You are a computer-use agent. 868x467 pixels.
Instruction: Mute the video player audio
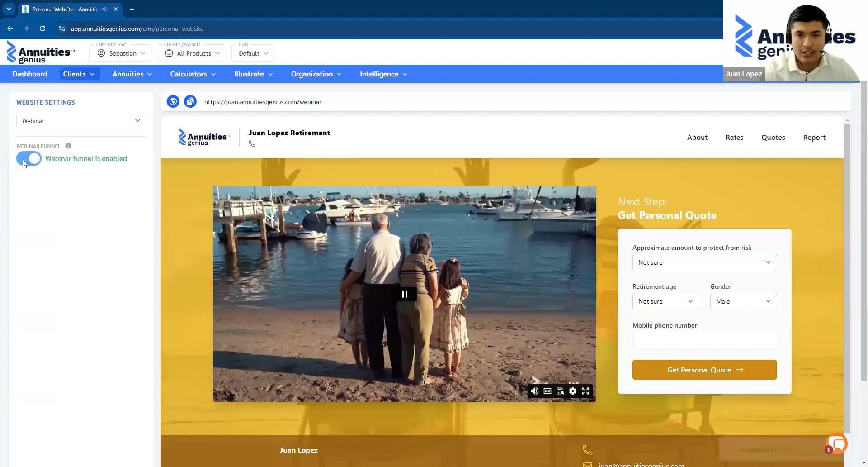pyautogui.click(x=535, y=391)
